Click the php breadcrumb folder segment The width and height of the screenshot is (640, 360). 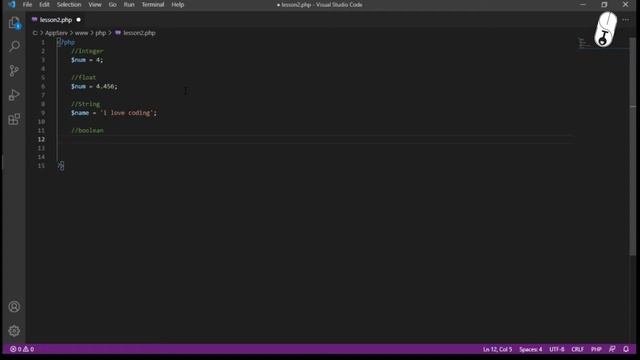click(x=100, y=33)
